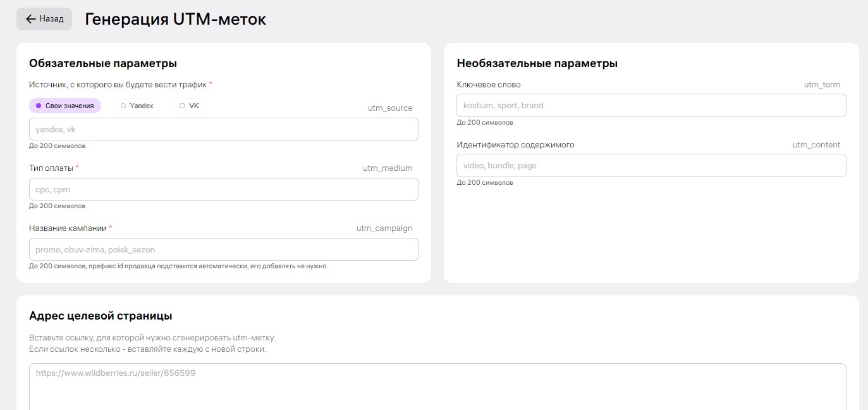This screenshot has width=868, height=410.
Task: Click the payment type field 'cpc, cpm'
Action: pyautogui.click(x=223, y=189)
